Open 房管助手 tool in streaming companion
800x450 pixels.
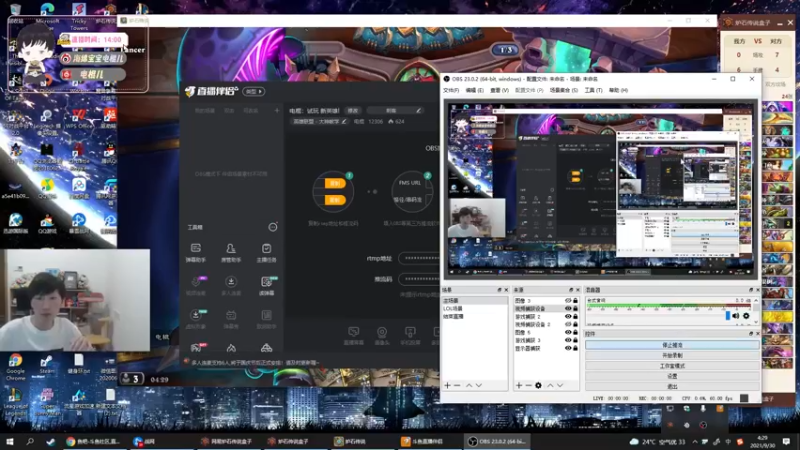[x=231, y=253]
